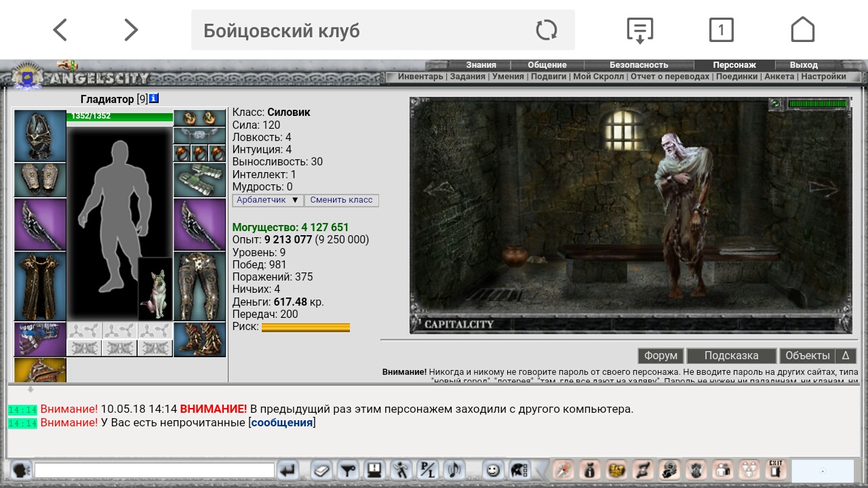Open the unread сообщения link in chat
Image resolution: width=868 pixels, height=488 pixels.
(282, 423)
